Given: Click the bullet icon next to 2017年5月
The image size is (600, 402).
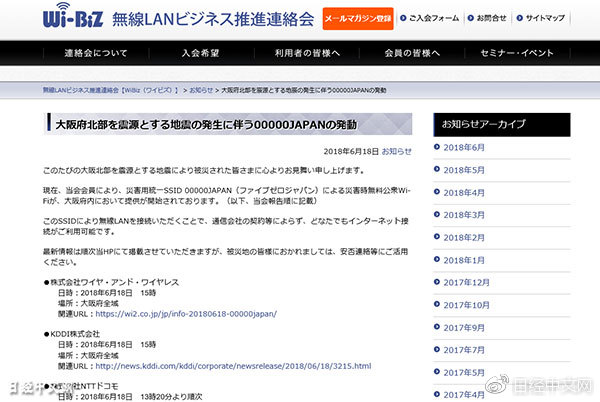Looking at the screenshot, I should (x=437, y=372).
